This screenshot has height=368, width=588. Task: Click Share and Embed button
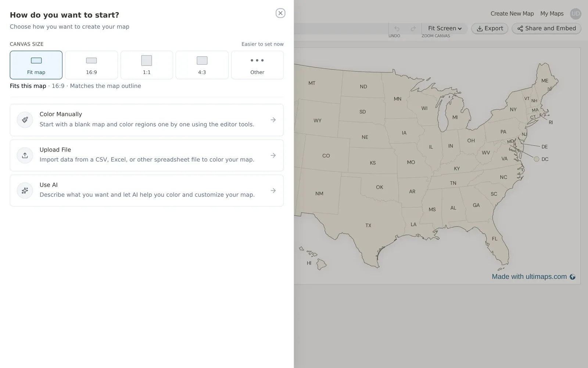pyautogui.click(x=546, y=28)
